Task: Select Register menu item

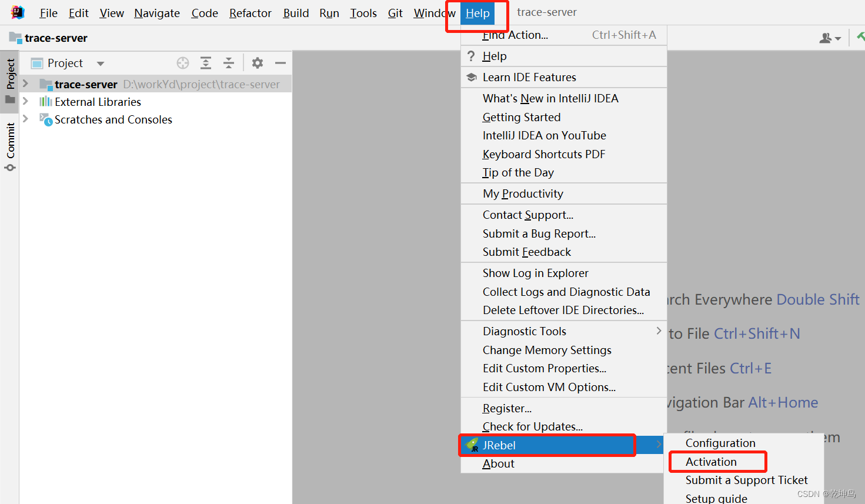Action: (564, 408)
